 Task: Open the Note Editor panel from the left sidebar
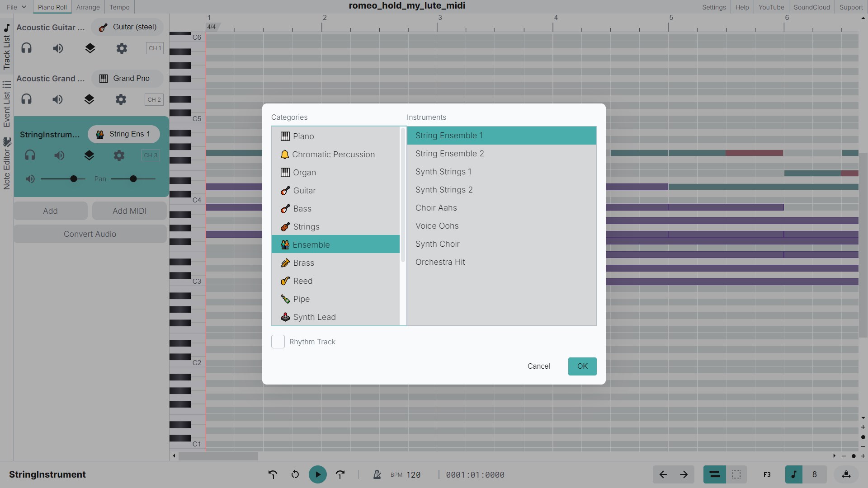(7, 167)
